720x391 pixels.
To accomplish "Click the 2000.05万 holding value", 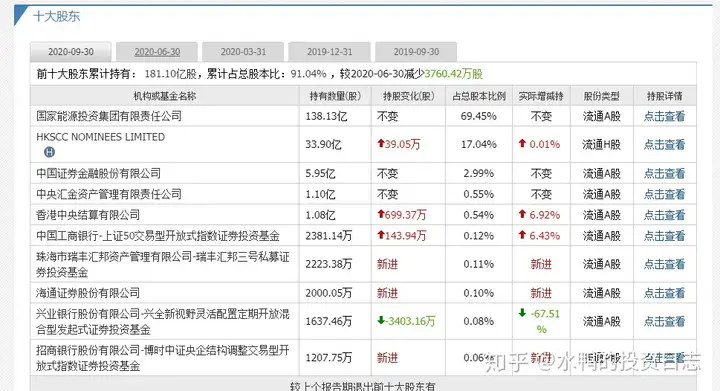I will [329, 293].
